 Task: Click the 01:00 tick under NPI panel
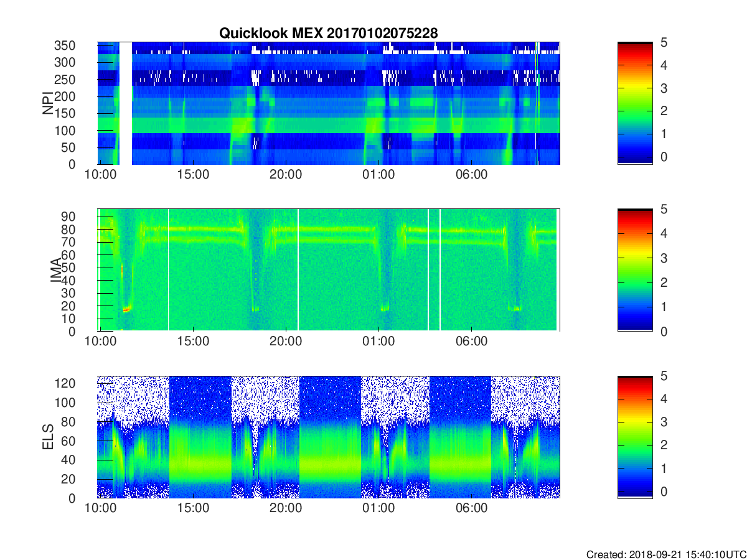click(x=378, y=174)
